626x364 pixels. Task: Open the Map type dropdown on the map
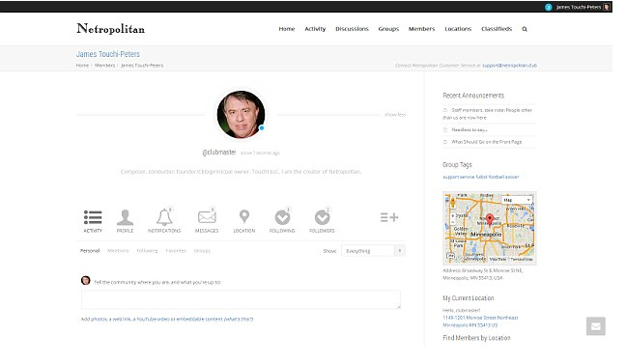517,200
